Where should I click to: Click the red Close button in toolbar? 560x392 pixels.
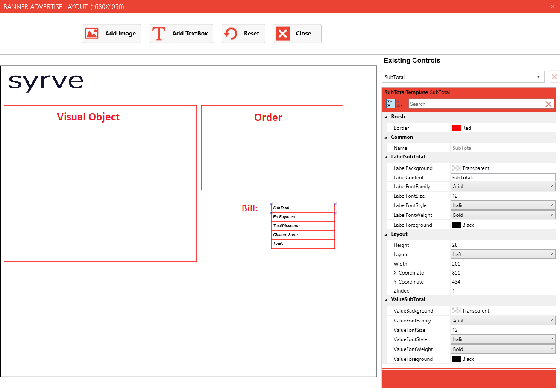pyautogui.click(x=297, y=34)
